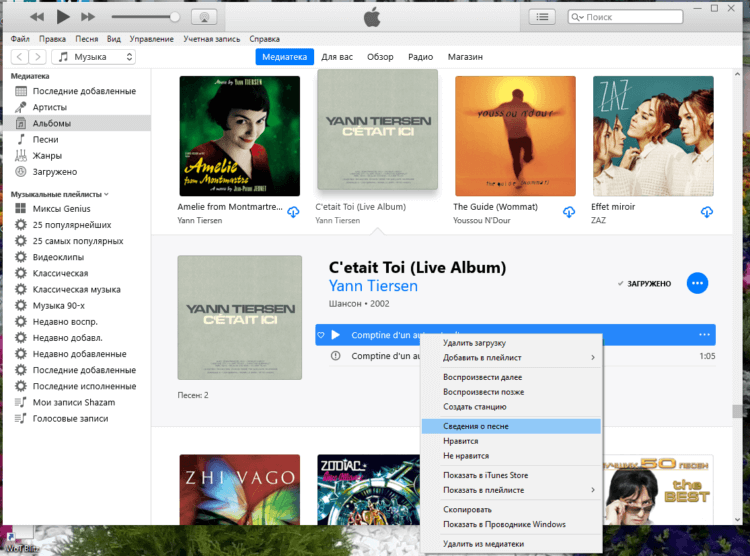Choose Воспроизвести далее in context menu

tap(511, 378)
